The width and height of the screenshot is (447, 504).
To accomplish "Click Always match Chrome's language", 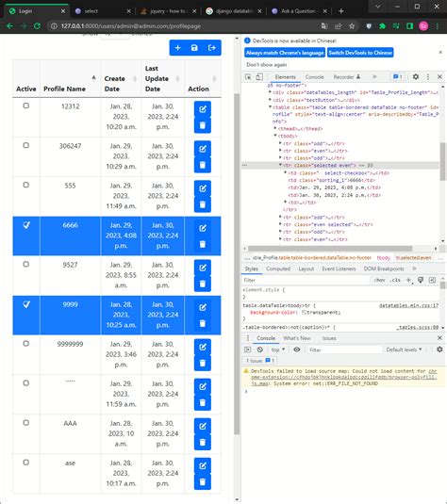I will click(285, 53).
